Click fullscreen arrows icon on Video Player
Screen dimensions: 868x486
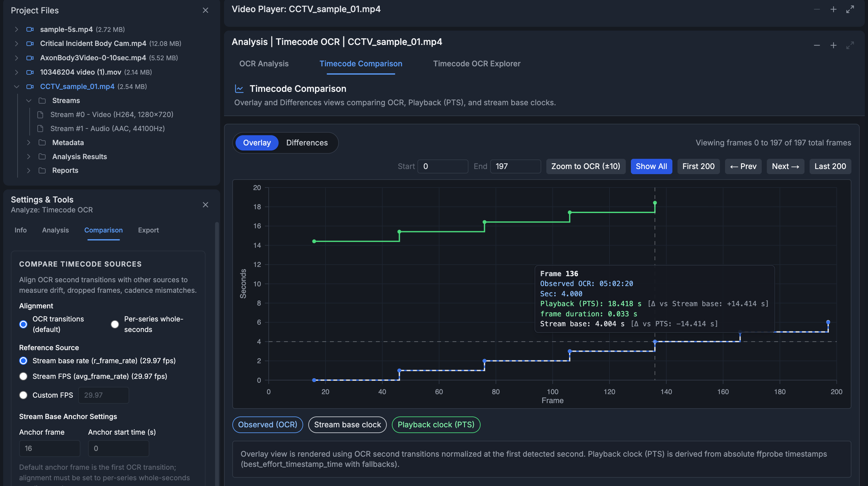tap(850, 10)
